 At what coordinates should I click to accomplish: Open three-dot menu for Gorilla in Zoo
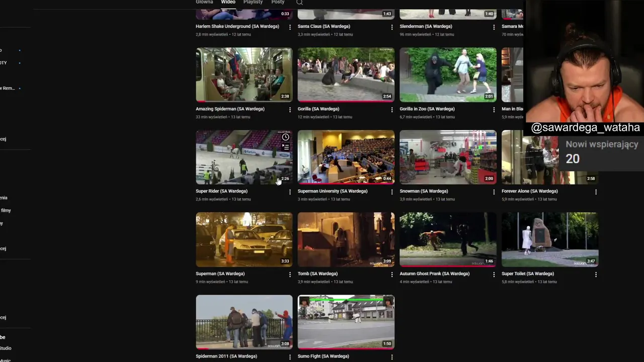tap(494, 110)
